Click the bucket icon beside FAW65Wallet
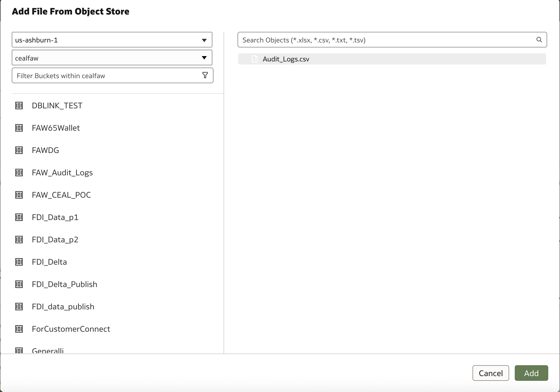Screen dimensions: 560x392 19,128
